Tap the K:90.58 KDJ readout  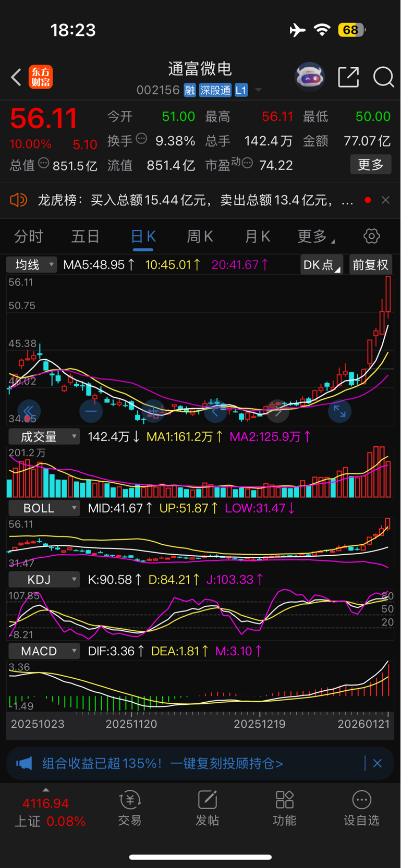(114, 579)
